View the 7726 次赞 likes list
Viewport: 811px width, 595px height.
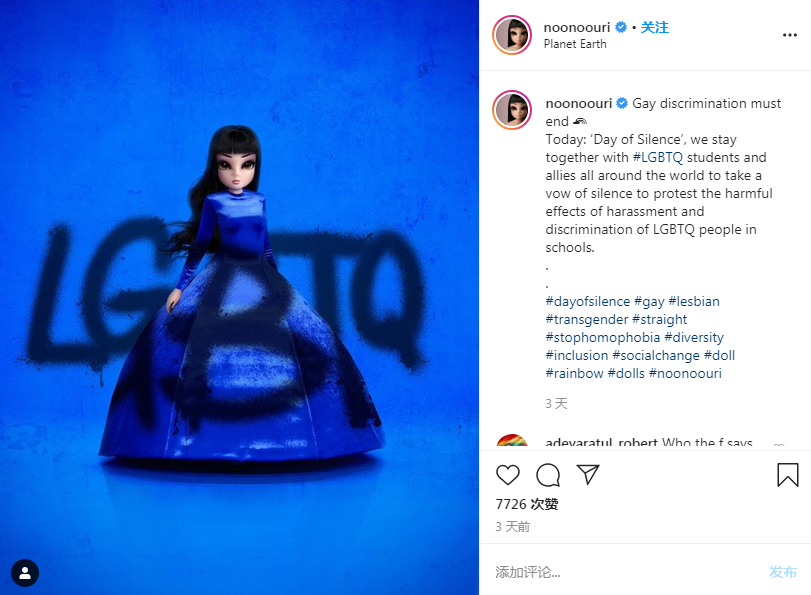coord(527,504)
